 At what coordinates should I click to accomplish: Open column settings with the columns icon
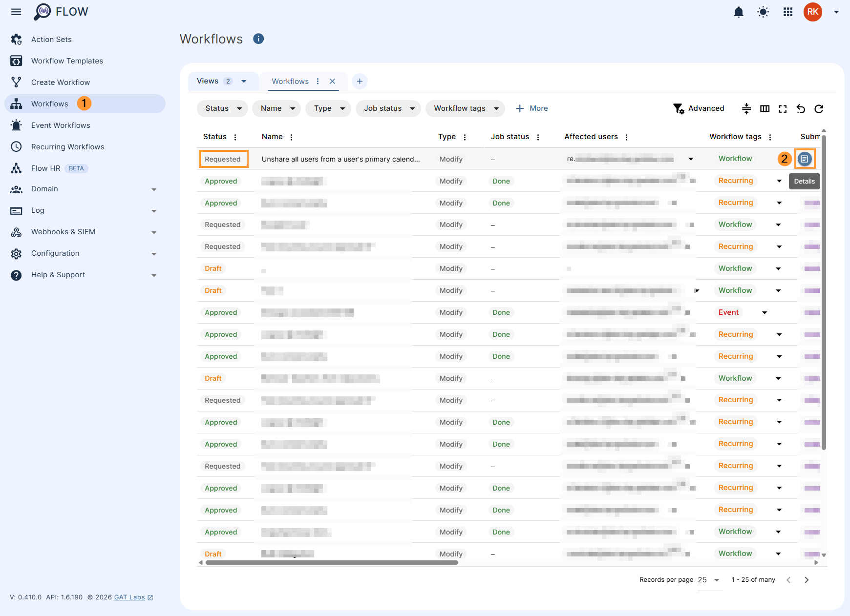(765, 108)
